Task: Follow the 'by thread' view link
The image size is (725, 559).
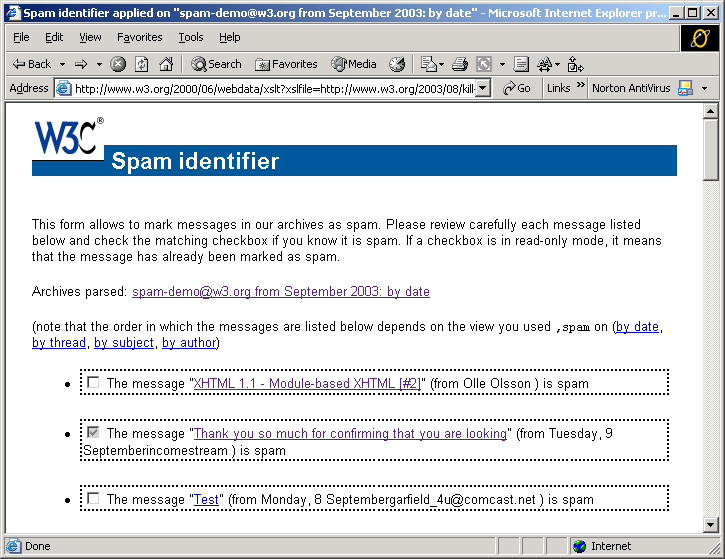Action: 59,343
